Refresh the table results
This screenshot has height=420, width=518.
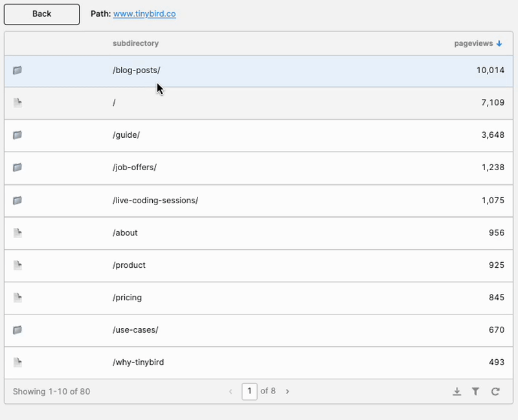point(495,392)
